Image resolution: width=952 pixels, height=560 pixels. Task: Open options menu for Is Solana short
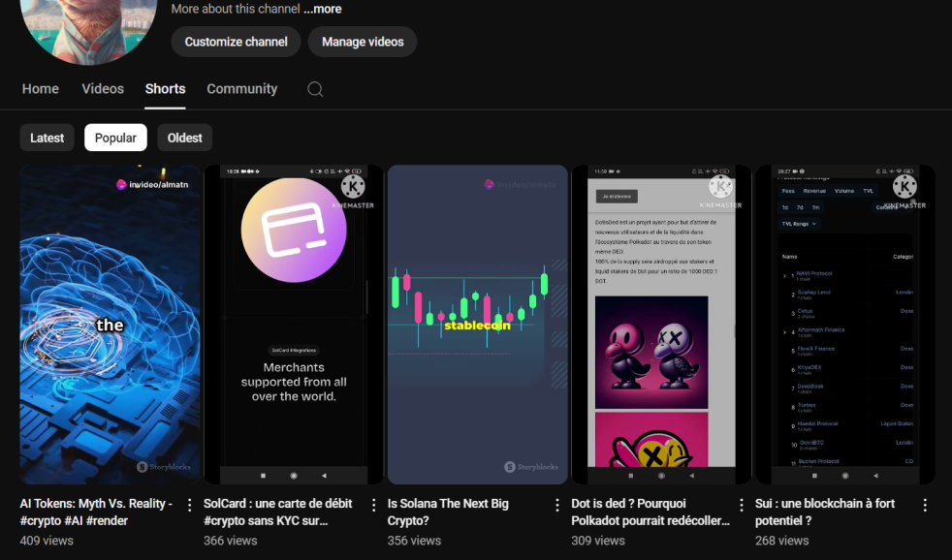coord(557,505)
